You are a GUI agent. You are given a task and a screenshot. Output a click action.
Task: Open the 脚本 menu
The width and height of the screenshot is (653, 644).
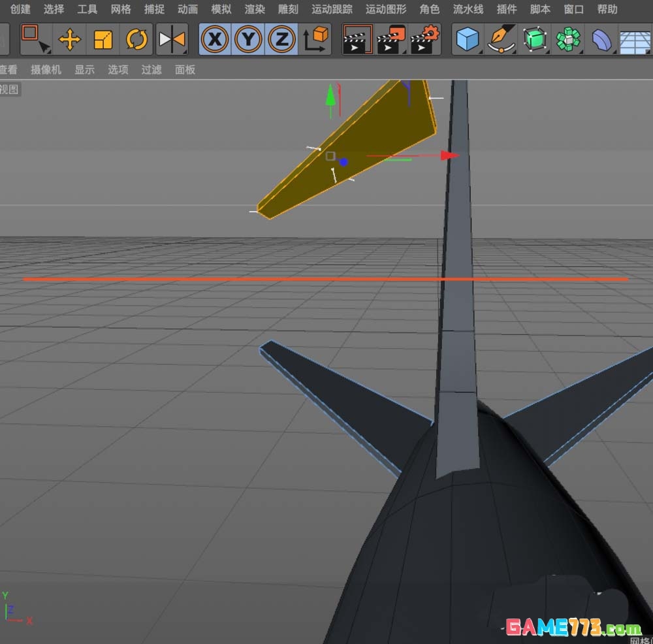(x=540, y=9)
